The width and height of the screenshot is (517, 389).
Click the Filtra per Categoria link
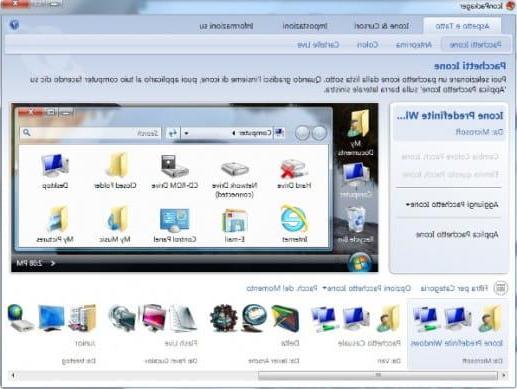[454, 288]
